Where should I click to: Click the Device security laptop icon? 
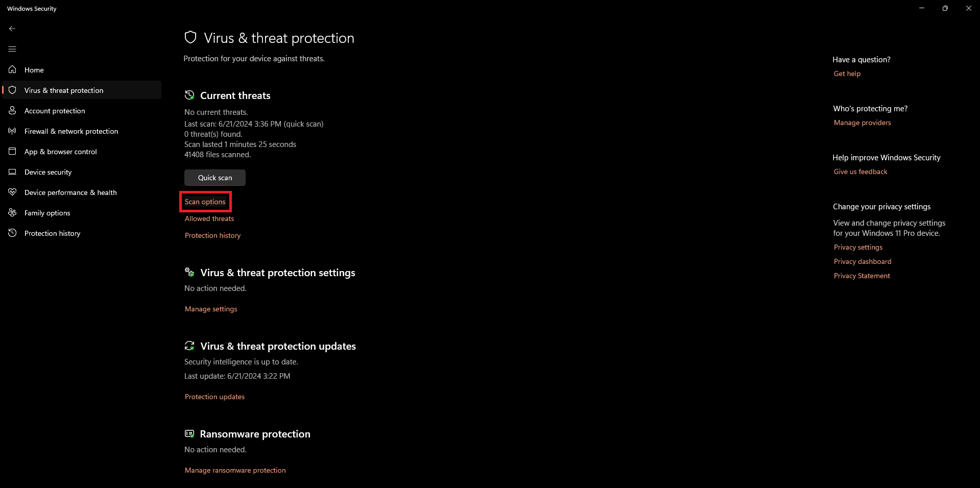point(12,172)
